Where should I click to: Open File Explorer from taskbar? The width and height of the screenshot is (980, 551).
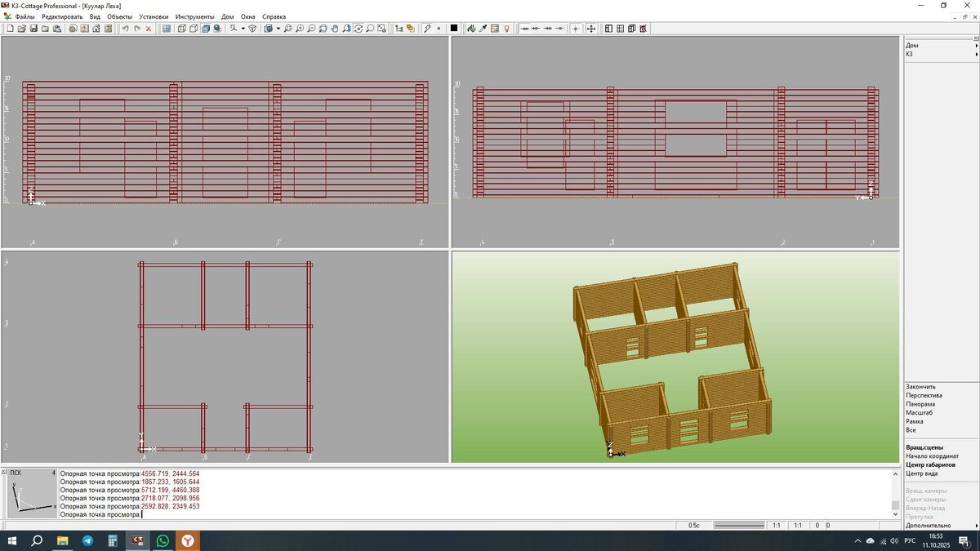click(62, 540)
